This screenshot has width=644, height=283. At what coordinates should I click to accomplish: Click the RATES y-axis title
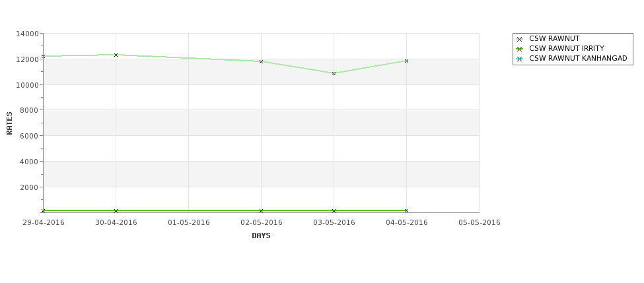pos(9,123)
